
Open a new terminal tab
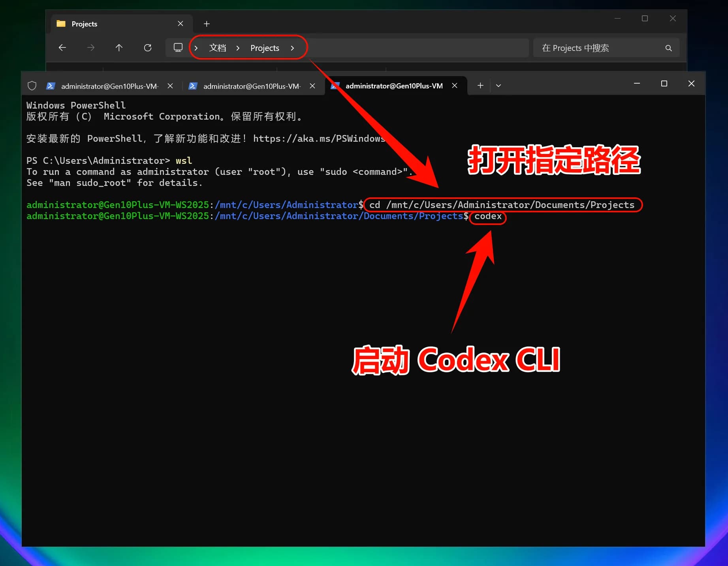coord(480,86)
